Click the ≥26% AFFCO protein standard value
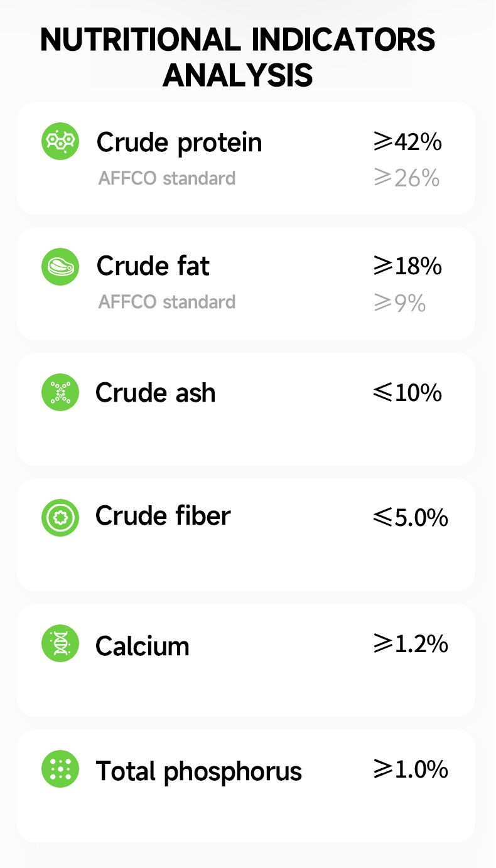This screenshot has width=496, height=868. (406, 179)
